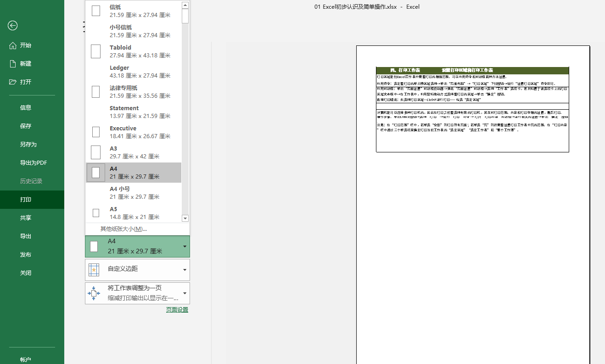Click the paper size list scrollbar thumb
Viewport: 605px width, 364px height.
click(x=185, y=16)
